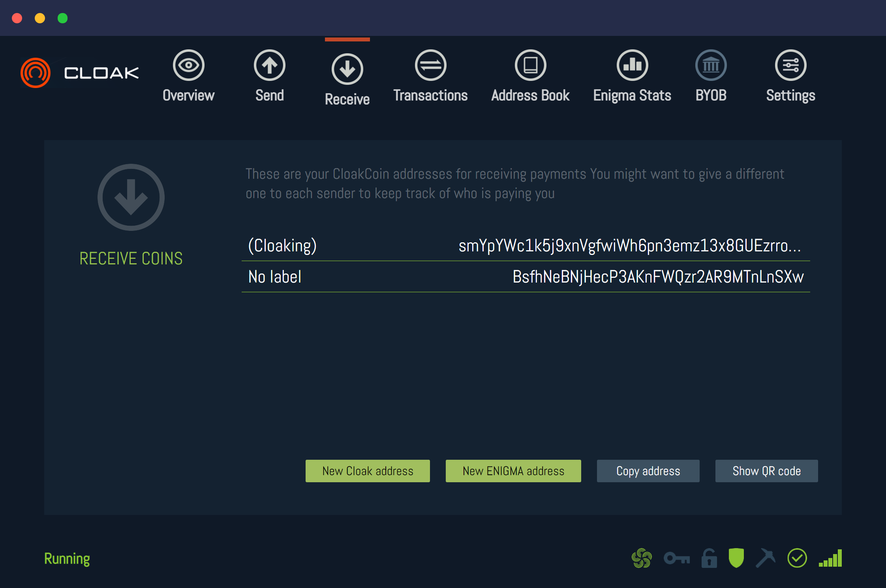The width and height of the screenshot is (886, 588).
Task: Open the BYOB bank icon
Action: pos(711,65)
